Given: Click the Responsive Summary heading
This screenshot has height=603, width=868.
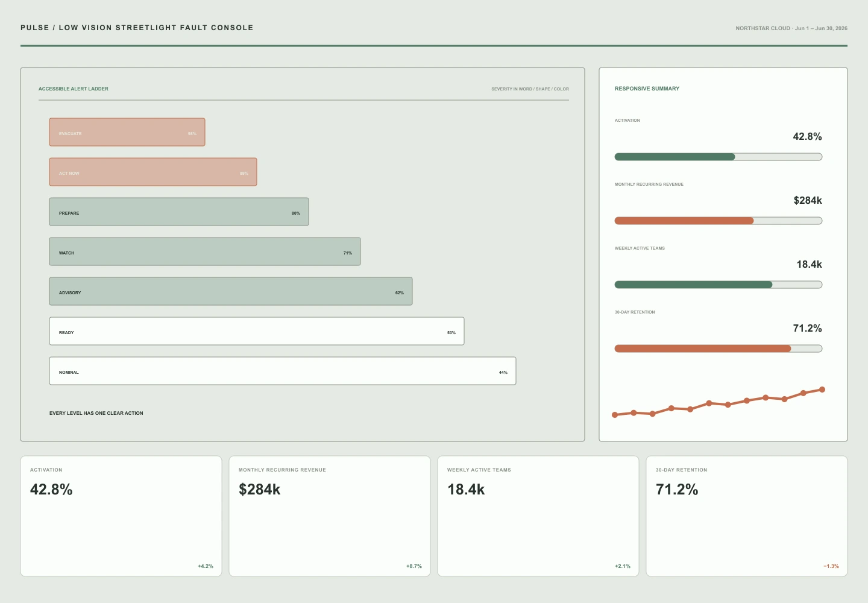Looking at the screenshot, I should pos(647,89).
